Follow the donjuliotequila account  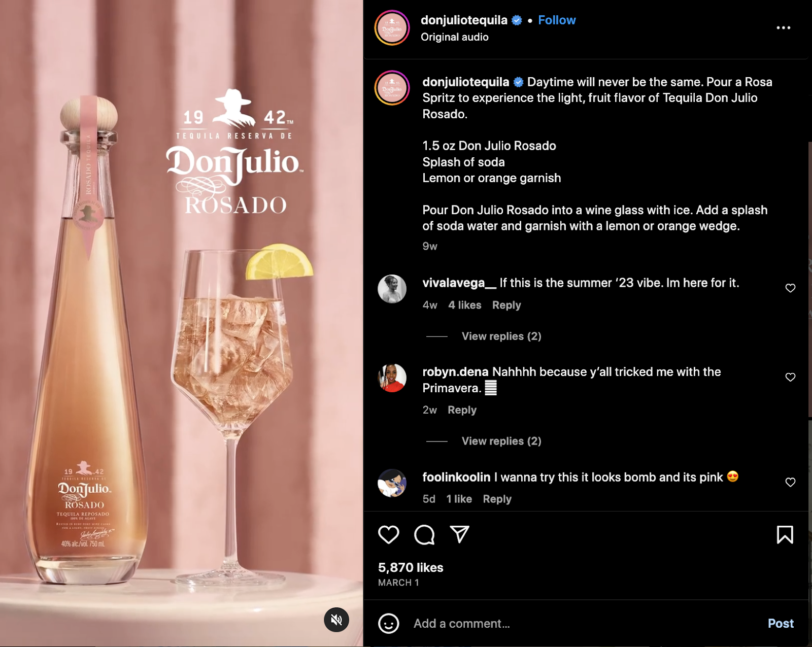pyautogui.click(x=557, y=20)
